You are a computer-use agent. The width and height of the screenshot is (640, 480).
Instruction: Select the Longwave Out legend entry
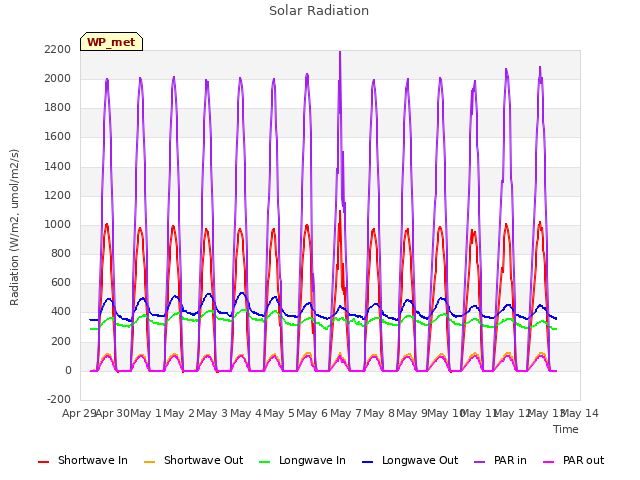[x=410, y=460]
